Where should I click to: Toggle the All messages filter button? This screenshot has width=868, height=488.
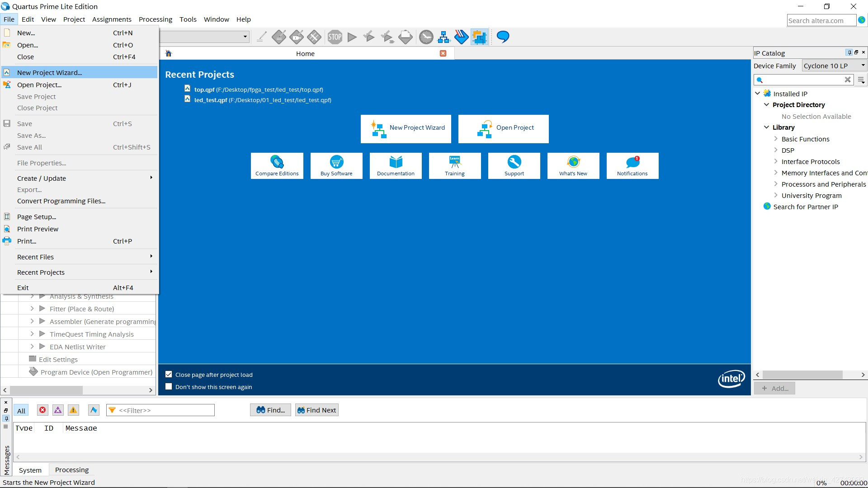click(x=21, y=410)
